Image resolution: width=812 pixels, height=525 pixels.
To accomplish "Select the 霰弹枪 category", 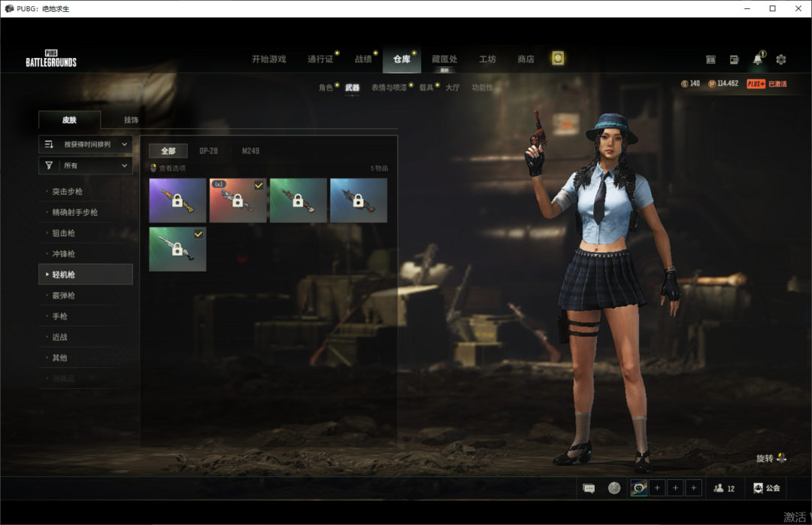I will click(x=86, y=295).
